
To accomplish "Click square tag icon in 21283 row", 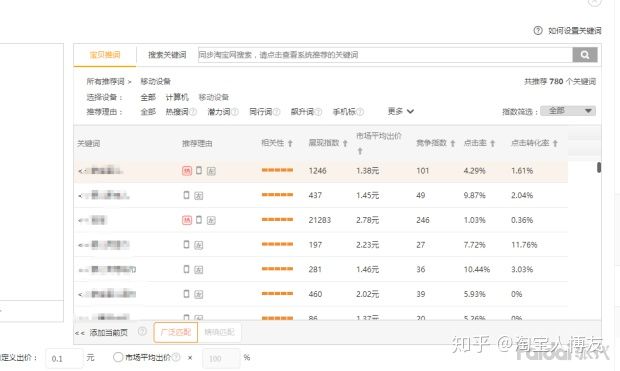I will pyautogui.click(x=212, y=221).
